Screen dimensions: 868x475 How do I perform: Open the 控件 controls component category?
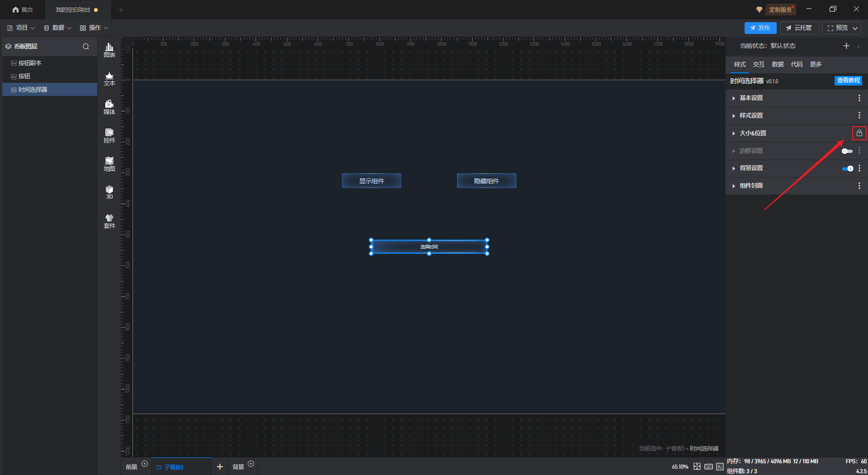pyautogui.click(x=109, y=136)
